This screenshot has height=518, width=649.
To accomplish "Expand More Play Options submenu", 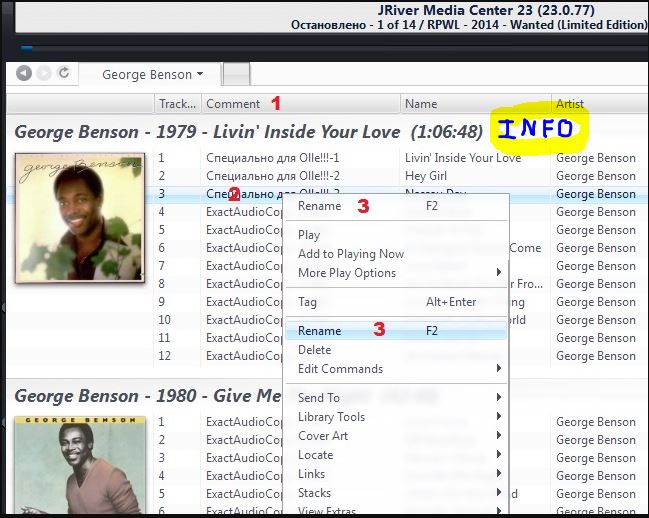I will point(396,273).
